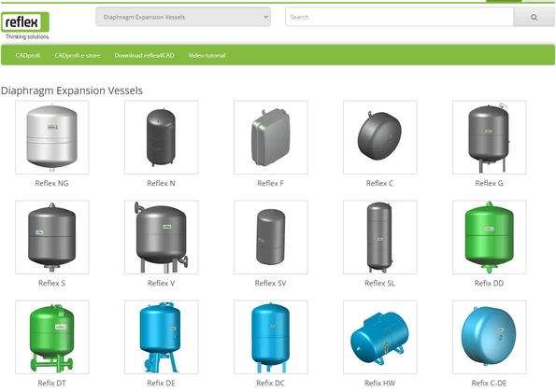Click the Refix C-DE label link
The height and width of the screenshot is (392, 556).
(489, 383)
